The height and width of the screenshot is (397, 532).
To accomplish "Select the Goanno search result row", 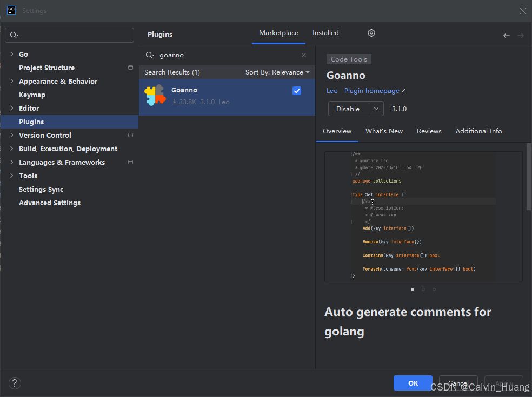I will (x=227, y=97).
